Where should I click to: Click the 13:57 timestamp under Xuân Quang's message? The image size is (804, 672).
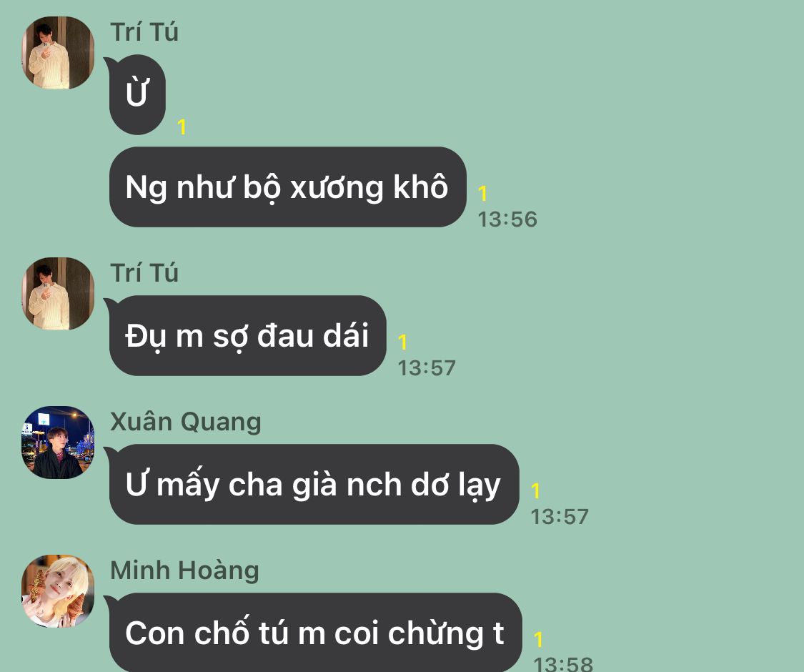[560, 517]
